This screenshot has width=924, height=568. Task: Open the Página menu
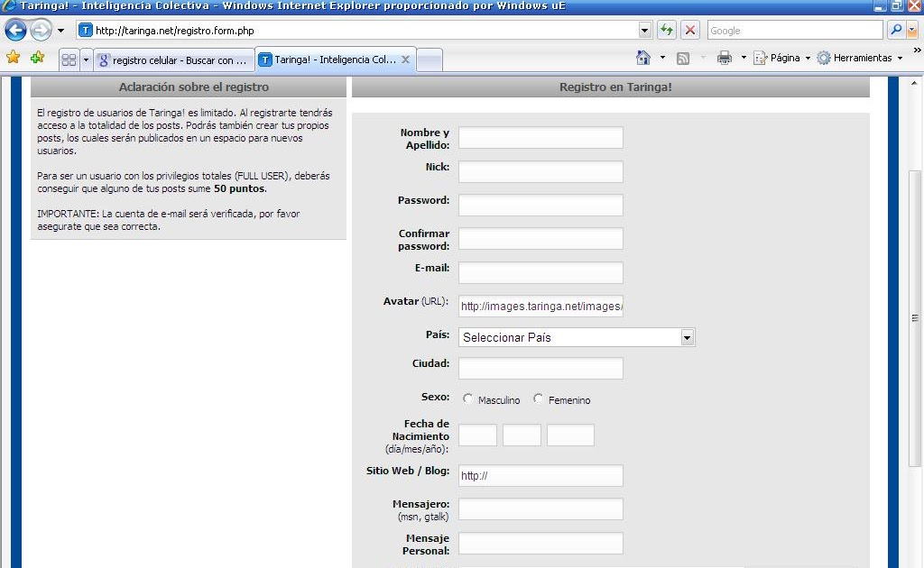point(782,58)
